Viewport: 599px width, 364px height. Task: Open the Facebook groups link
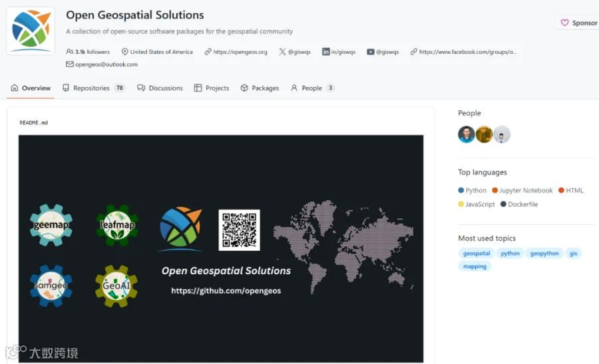[468, 51]
